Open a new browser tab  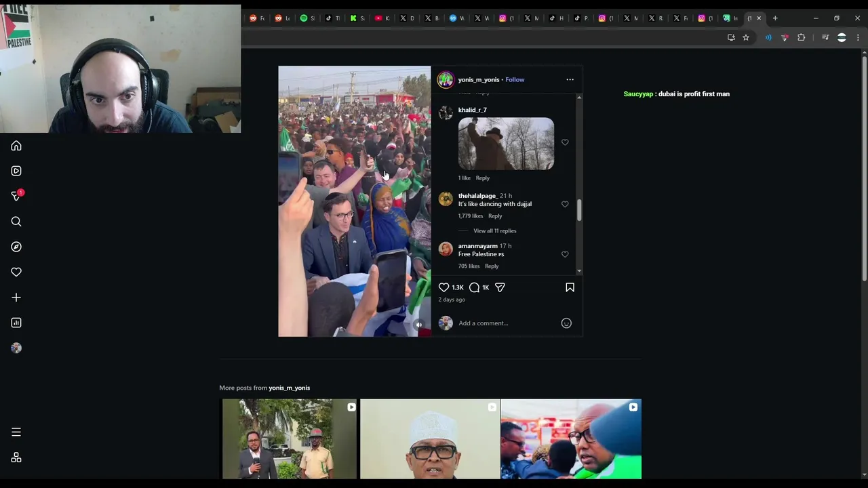(775, 18)
